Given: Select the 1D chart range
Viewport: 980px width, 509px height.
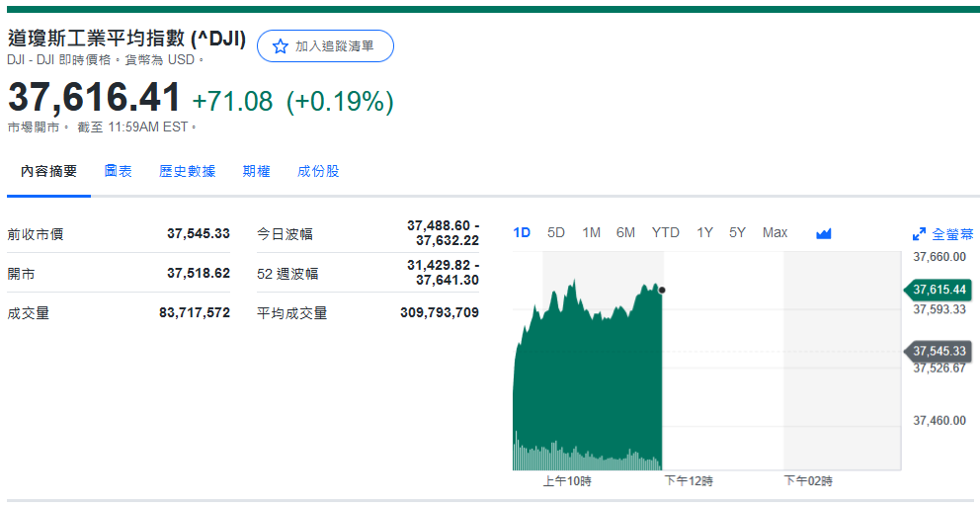Looking at the screenshot, I should pyautogui.click(x=522, y=232).
